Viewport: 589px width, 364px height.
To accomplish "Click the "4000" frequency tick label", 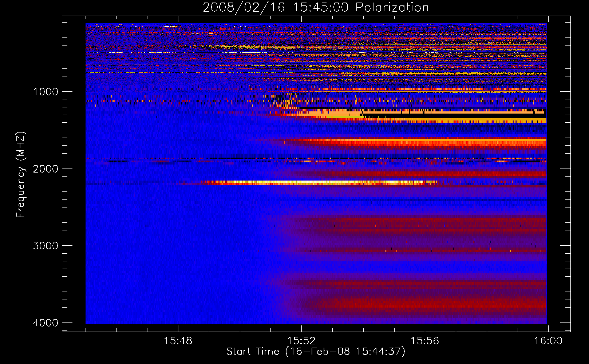I will coord(46,323).
